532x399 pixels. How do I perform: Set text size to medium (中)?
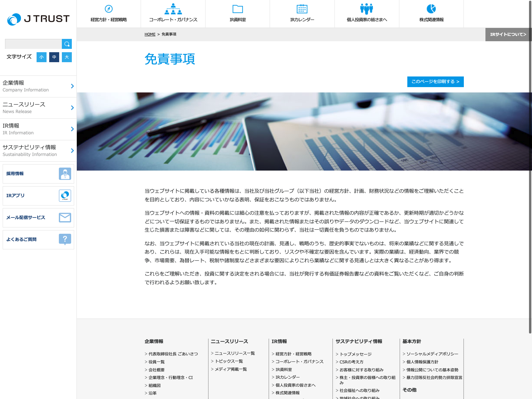click(x=54, y=57)
